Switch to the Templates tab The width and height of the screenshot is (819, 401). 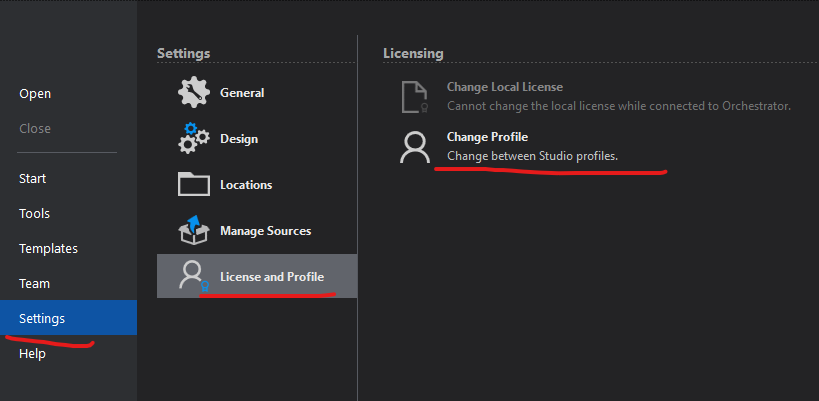pos(49,249)
